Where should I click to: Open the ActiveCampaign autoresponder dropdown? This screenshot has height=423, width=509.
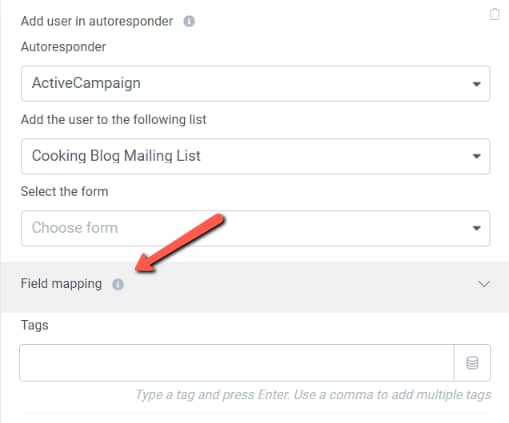(x=255, y=83)
